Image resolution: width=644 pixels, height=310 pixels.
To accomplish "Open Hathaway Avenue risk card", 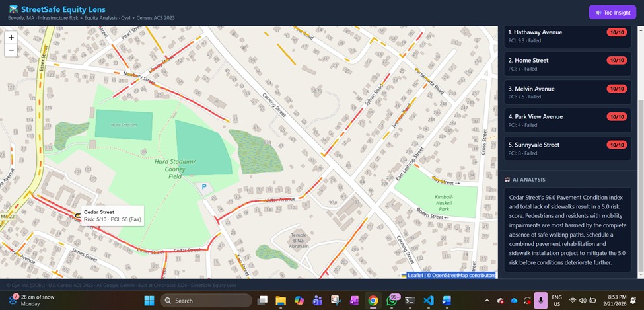I will tap(567, 36).
